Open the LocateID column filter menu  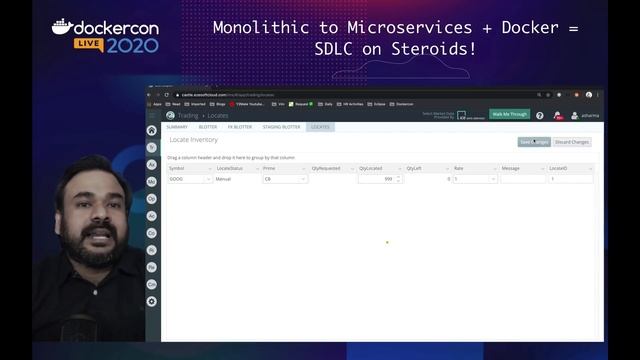tap(590, 169)
